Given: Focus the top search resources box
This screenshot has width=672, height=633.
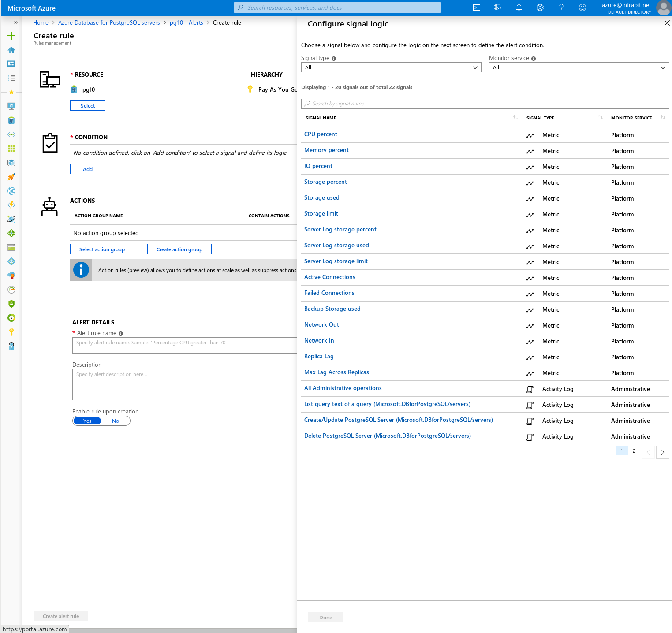Looking at the screenshot, I should [337, 7].
